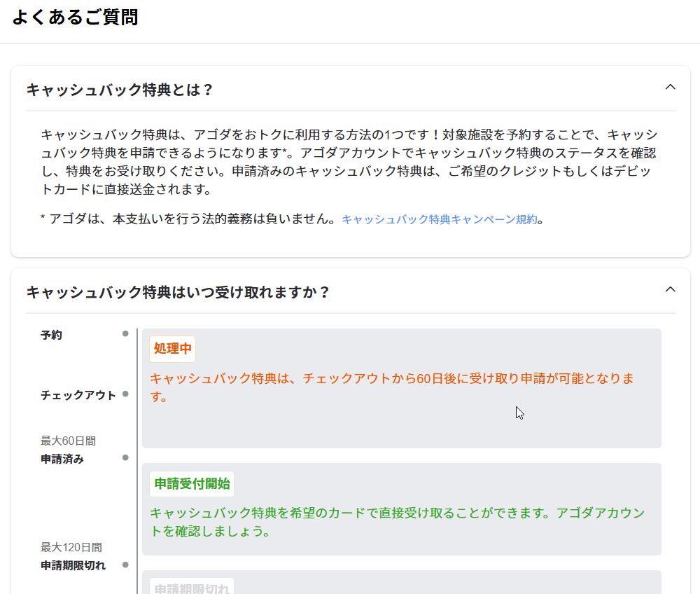Click the timeline dot beside 予約
The image size is (700, 594).
pyautogui.click(x=125, y=334)
